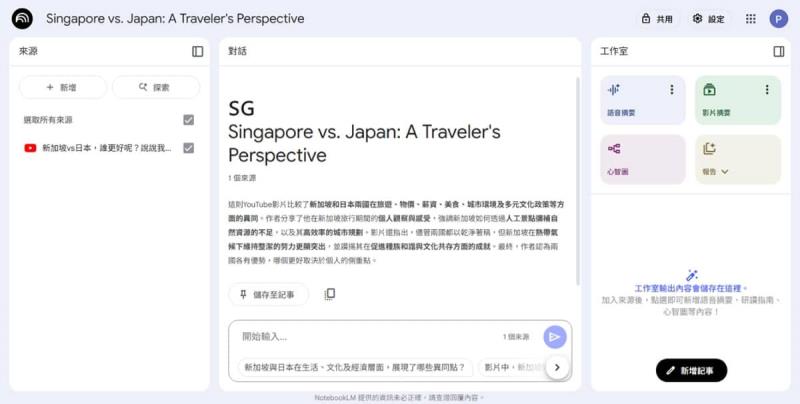Open the source titled 新加坡vs日本
This screenshot has width=800, height=404.
pos(107,148)
